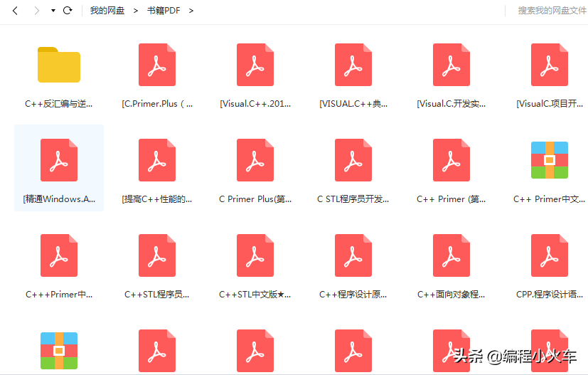The image size is (588, 375).
Task: Click file name C++面向对象程...
Action: tap(451, 295)
